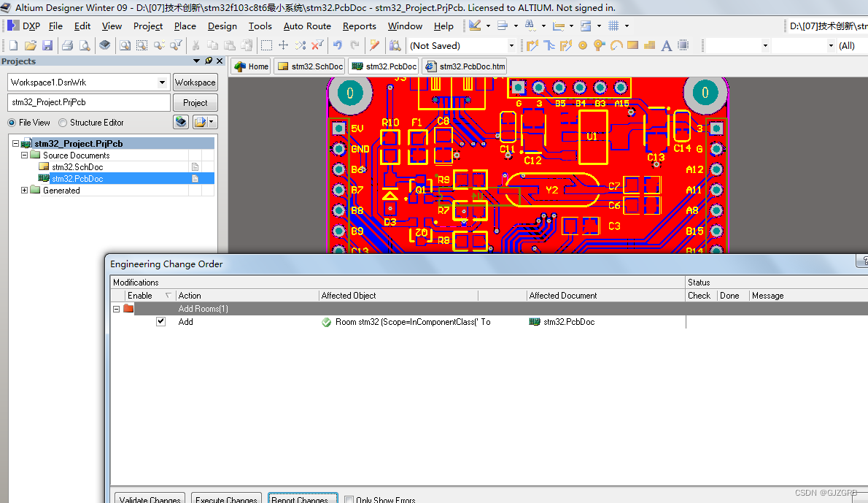Select objects inside area tool
The width and height of the screenshot is (868, 503).
[266, 45]
